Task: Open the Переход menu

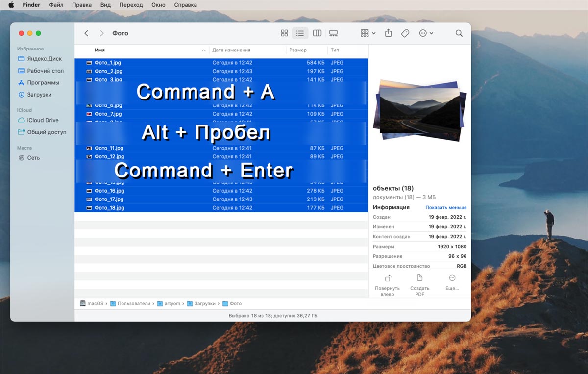Action: tap(131, 5)
